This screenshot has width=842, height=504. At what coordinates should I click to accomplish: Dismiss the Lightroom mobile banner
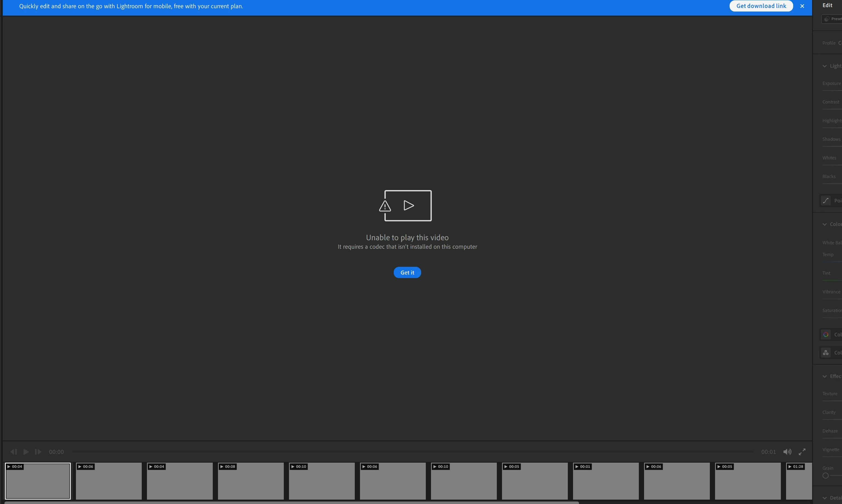pyautogui.click(x=802, y=6)
